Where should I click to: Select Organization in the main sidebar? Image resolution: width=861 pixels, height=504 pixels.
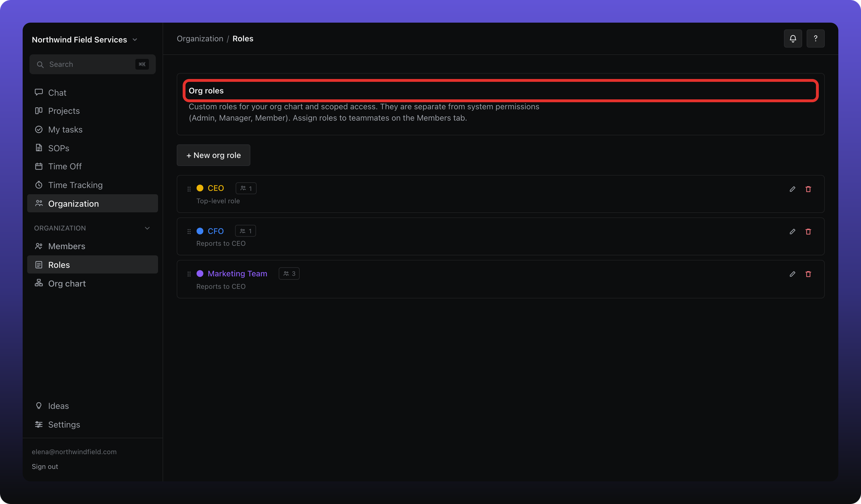[x=93, y=204]
